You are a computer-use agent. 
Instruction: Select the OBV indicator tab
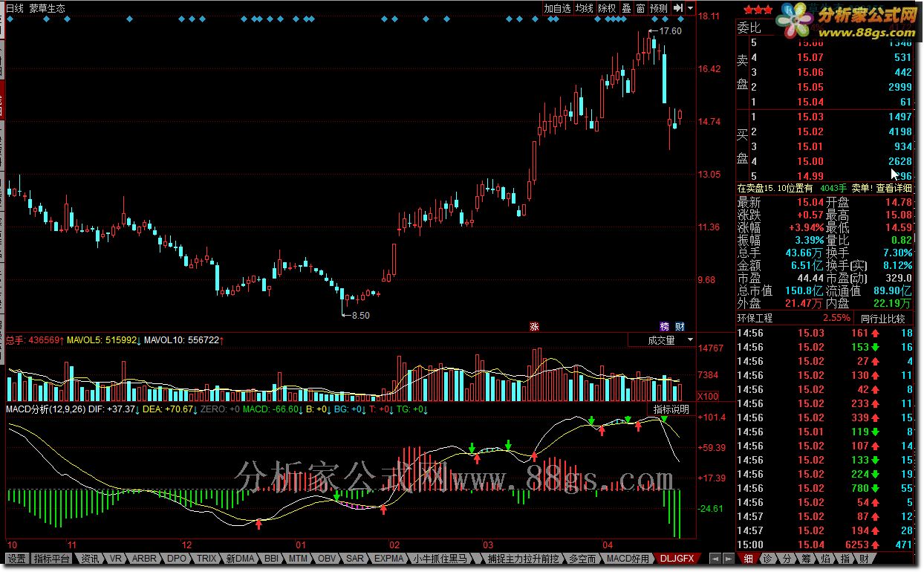click(328, 559)
